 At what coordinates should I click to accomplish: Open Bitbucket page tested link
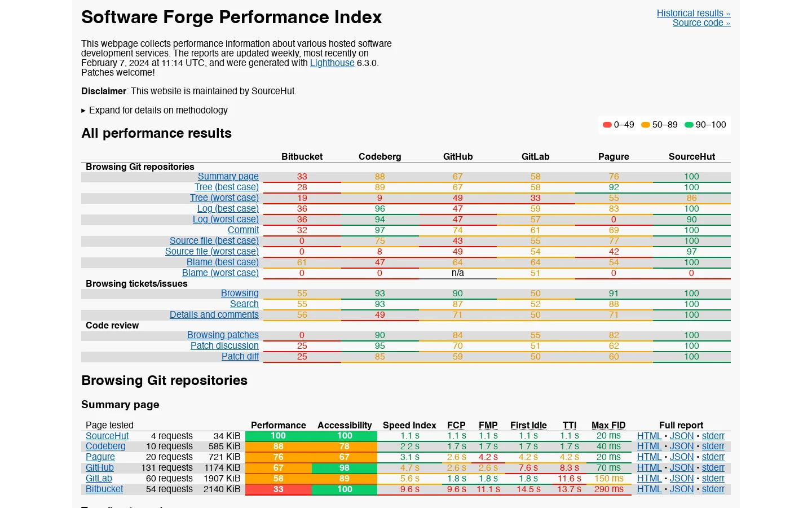[x=104, y=489]
